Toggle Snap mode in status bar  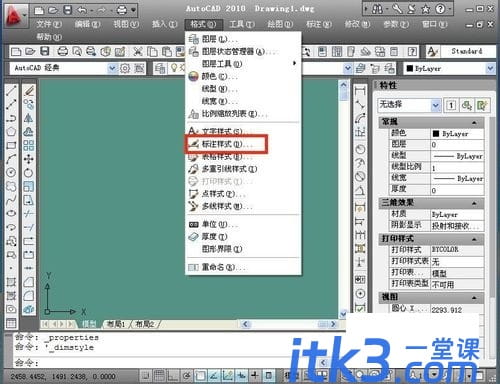(x=146, y=376)
